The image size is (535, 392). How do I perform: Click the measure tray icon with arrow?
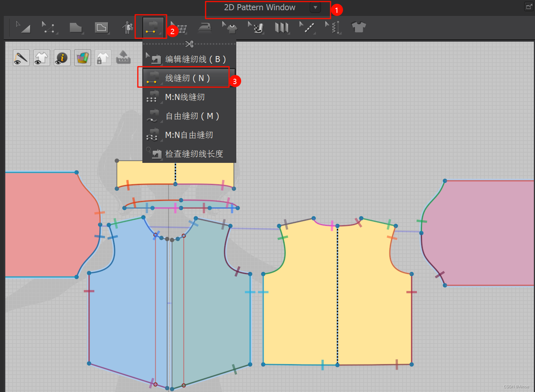123,58
